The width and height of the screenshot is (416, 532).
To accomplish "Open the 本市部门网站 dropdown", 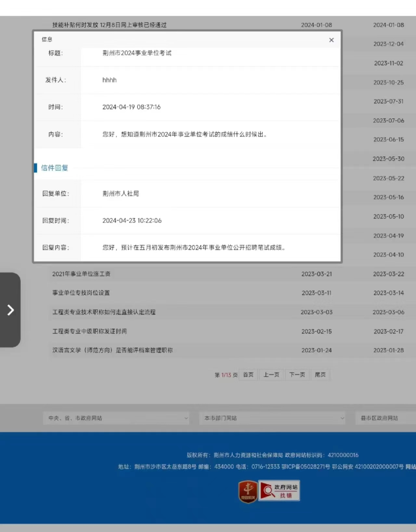I will pyautogui.click(x=272, y=418).
